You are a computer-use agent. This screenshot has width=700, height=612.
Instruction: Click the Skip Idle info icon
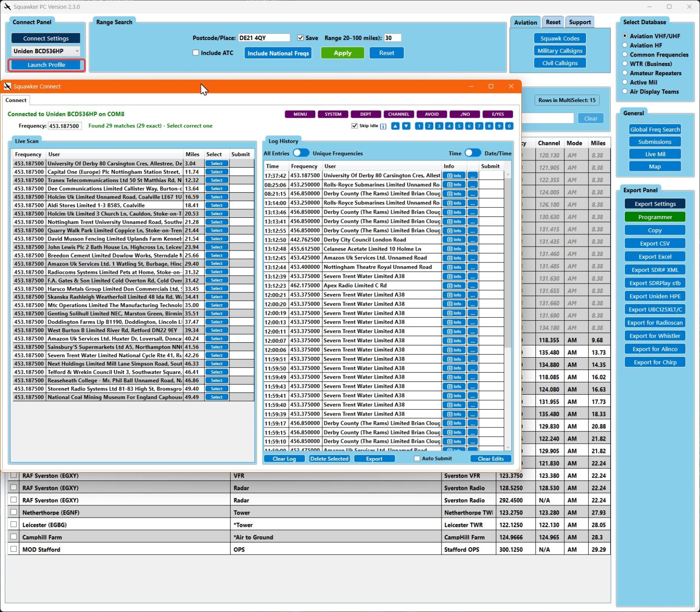pyautogui.click(x=383, y=126)
